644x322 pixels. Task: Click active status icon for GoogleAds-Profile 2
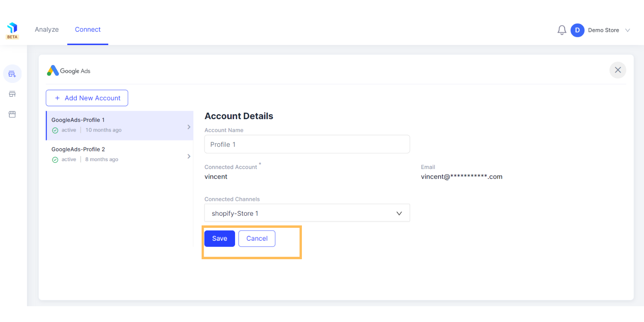click(55, 160)
